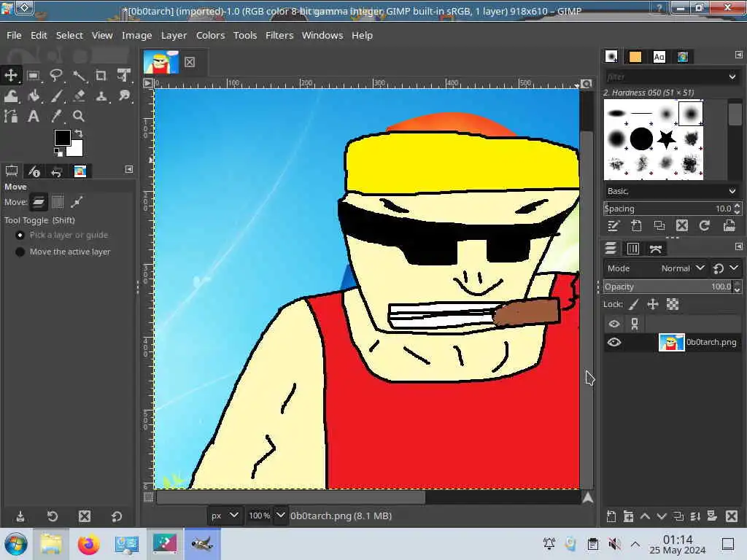Select the star-shaped brush thumbnail
The height and width of the screenshot is (560, 747).
click(665, 138)
